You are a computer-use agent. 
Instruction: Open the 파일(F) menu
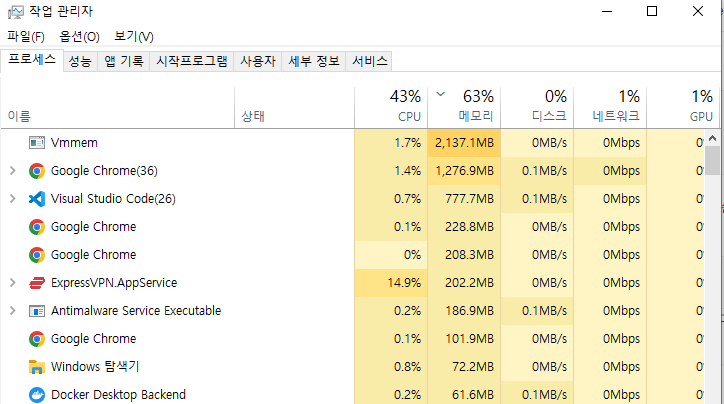coord(26,36)
